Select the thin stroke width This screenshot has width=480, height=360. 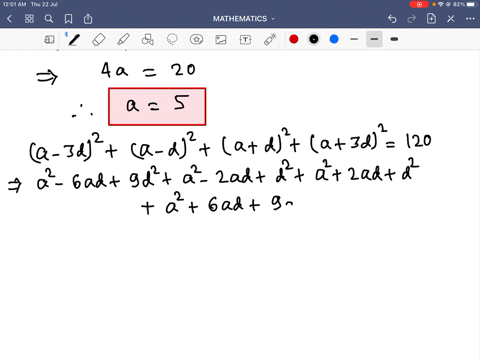click(354, 39)
